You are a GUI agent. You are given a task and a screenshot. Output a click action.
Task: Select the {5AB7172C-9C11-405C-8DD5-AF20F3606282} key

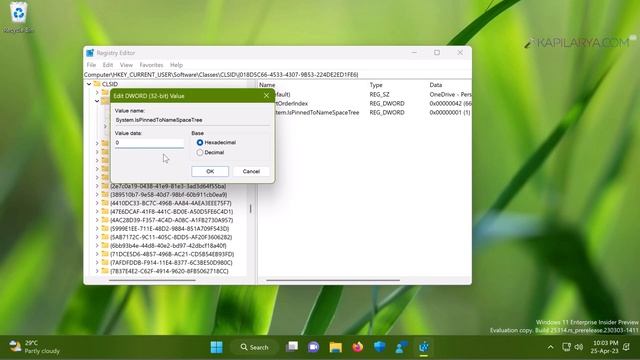(171, 237)
